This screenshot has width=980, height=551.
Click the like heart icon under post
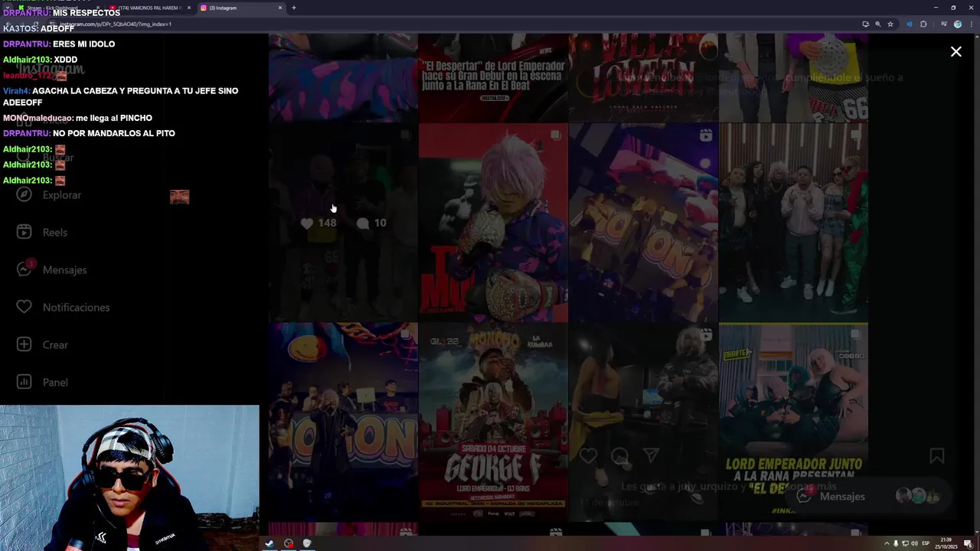click(588, 456)
